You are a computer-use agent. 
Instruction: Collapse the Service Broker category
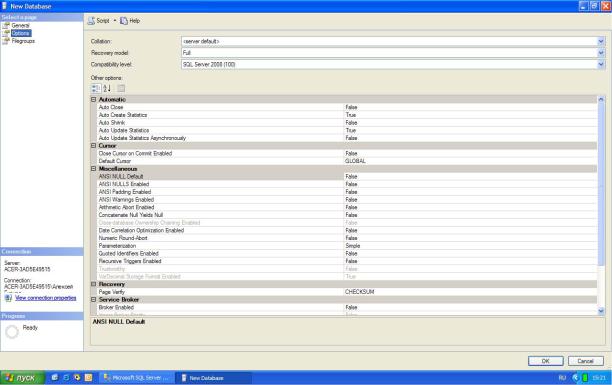point(94,299)
